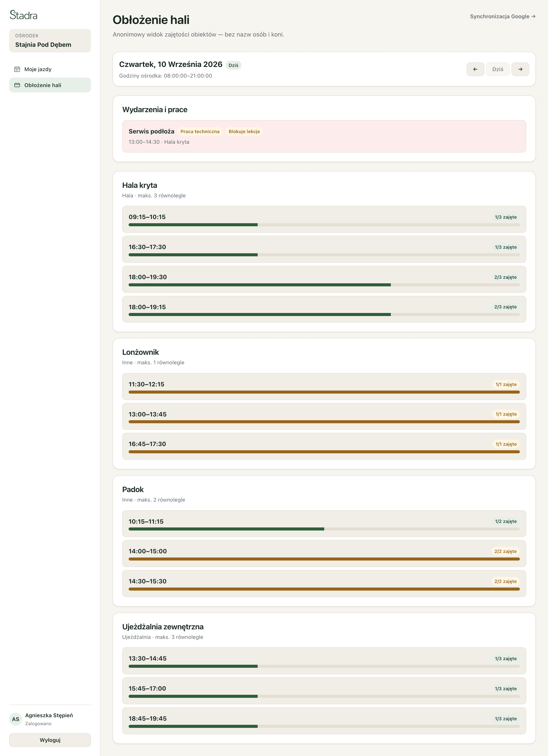Select the 13:30–14:45 slot in Ujeżdżalnia zewnętrzna
The width and height of the screenshot is (548, 756).
point(324,661)
